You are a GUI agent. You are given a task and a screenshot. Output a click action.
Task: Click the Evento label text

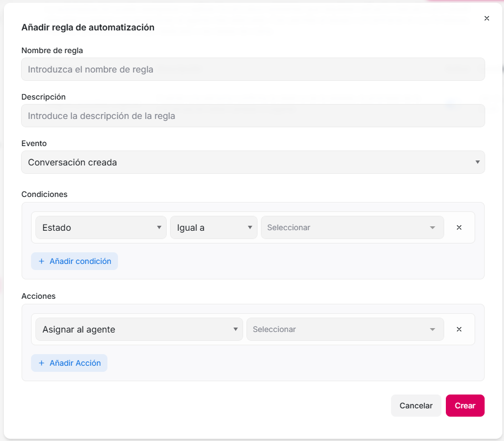[34, 143]
